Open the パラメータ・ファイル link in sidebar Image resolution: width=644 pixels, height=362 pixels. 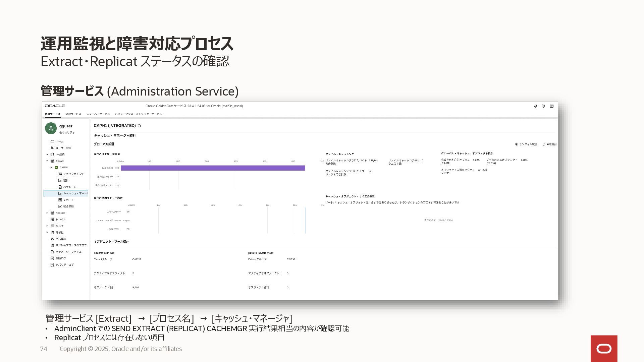pos(68,252)
